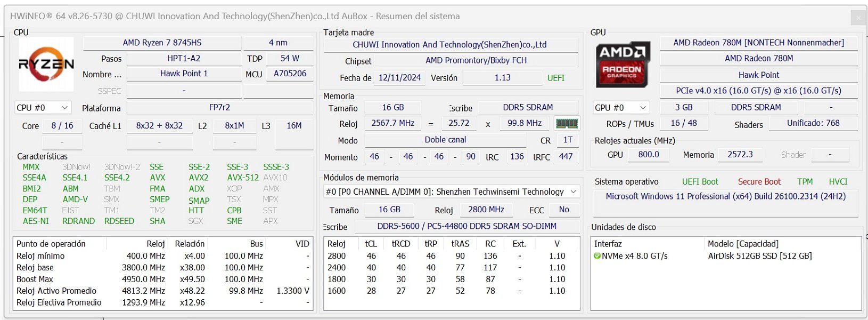This screenshot has width=868, height=320.
Task: Select the 2400 MHz memory timing row
Action: click(x=337, y=268)
